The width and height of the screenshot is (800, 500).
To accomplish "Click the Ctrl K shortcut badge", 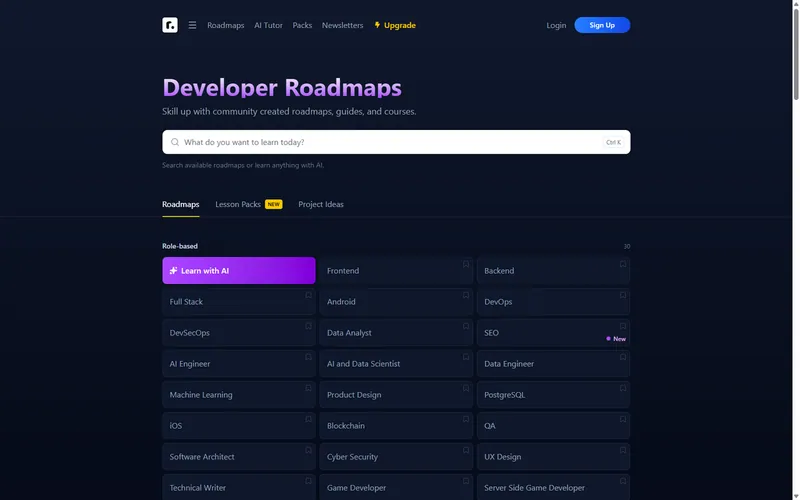I will (x=613, y=142).
